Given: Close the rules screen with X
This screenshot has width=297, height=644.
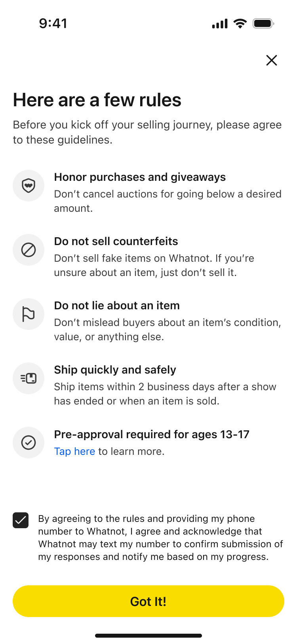Looking at the screenshot, I should (272, 60).
